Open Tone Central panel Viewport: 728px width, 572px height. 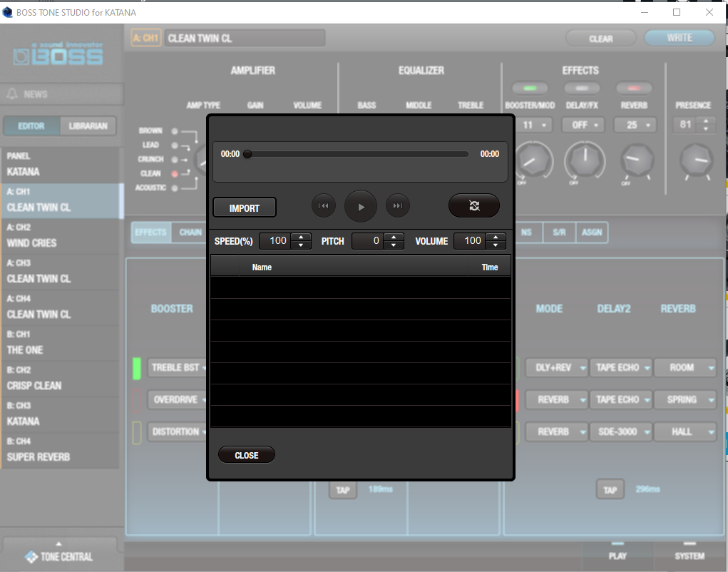(x=59, y=556)
